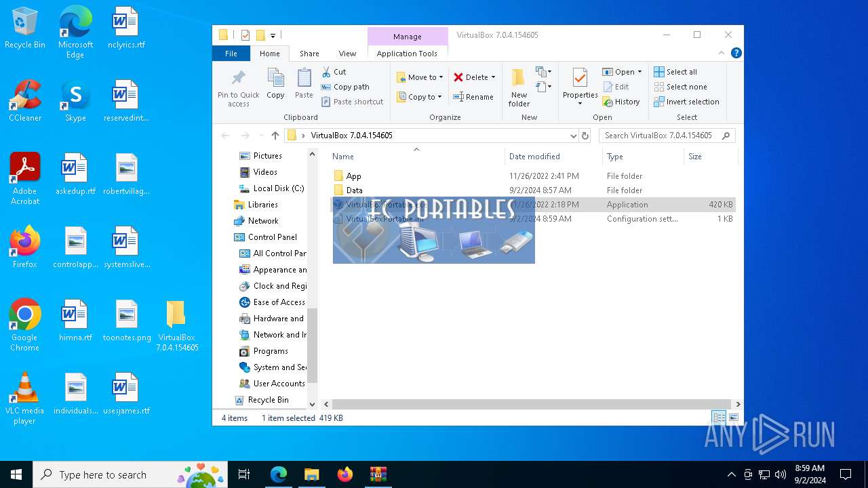Expand Delete options arrow

[x=493, y=77]
